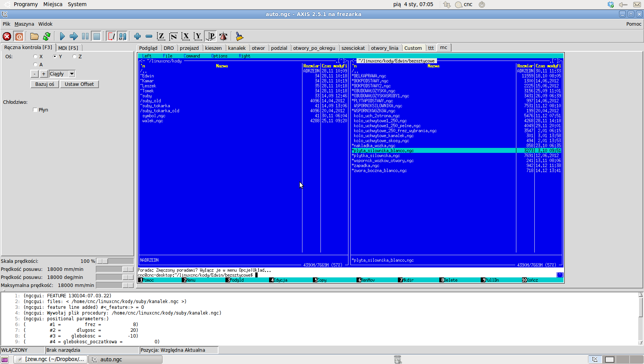Run the program with play icon
644x364 pixels.
tap(62, 36)
